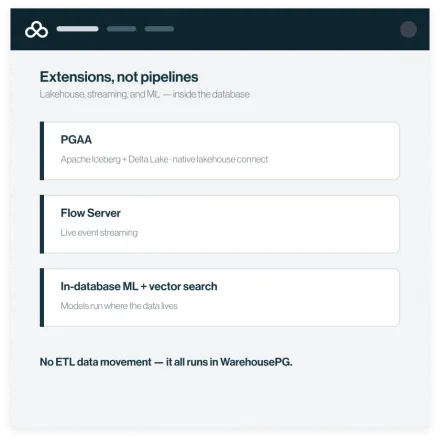Click the No ETL data movement footer
This screenshot has height=440, width=440.
pos(166,362)
